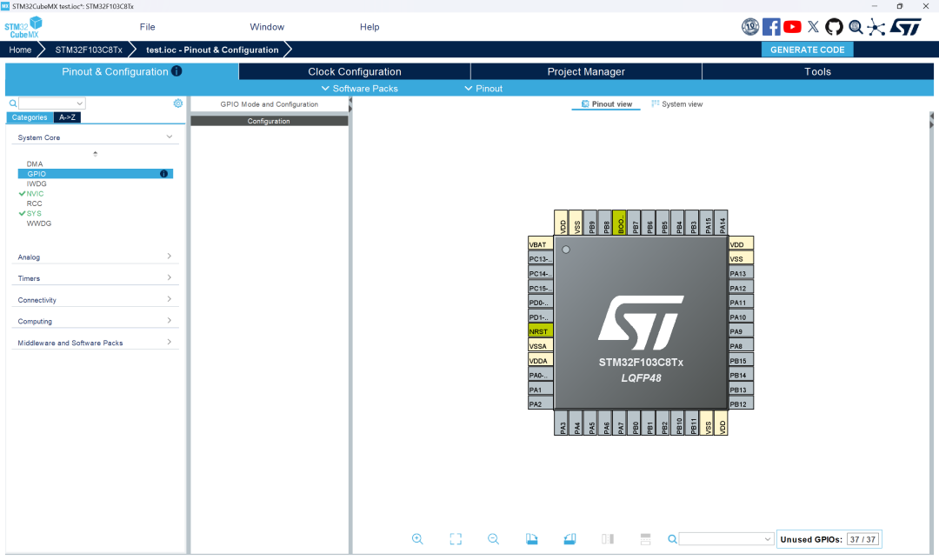Image resolution: width=939 pixels, height=560 pixels.
Task: Switch to Categories list mode
Action: coord(30,117)
